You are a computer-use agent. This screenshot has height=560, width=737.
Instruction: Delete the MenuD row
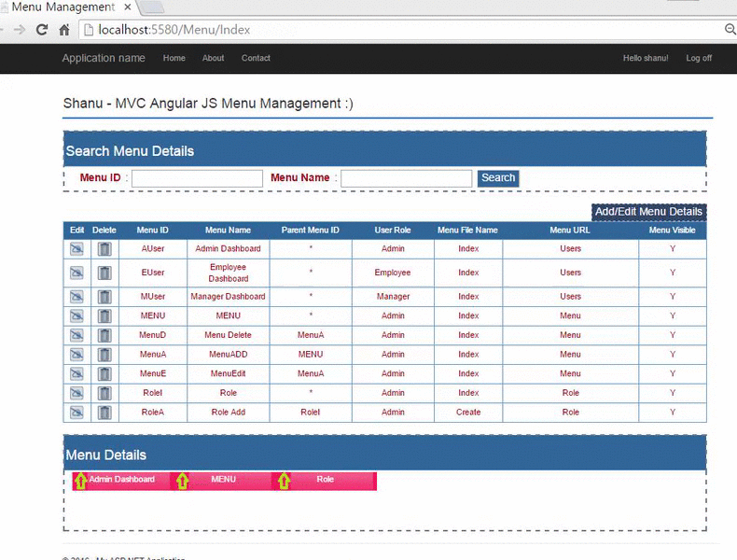[x=104, y=335]
